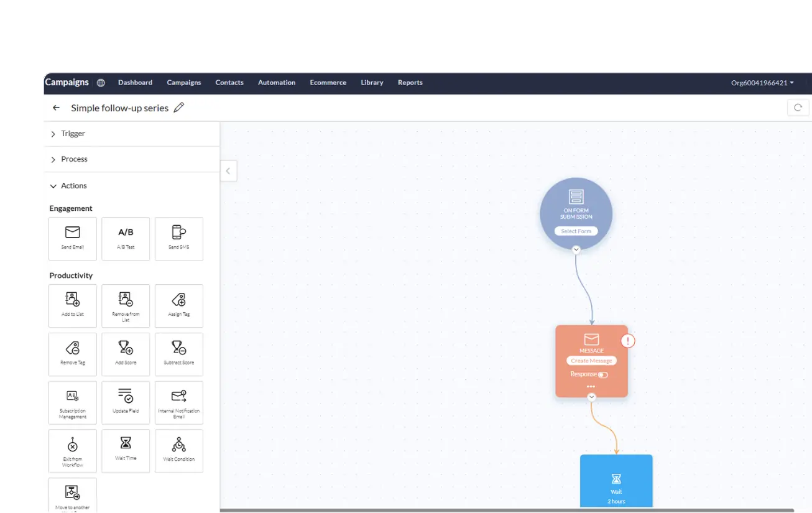
Task: Click Create Message on the Message node
Action: coord(591,361)
